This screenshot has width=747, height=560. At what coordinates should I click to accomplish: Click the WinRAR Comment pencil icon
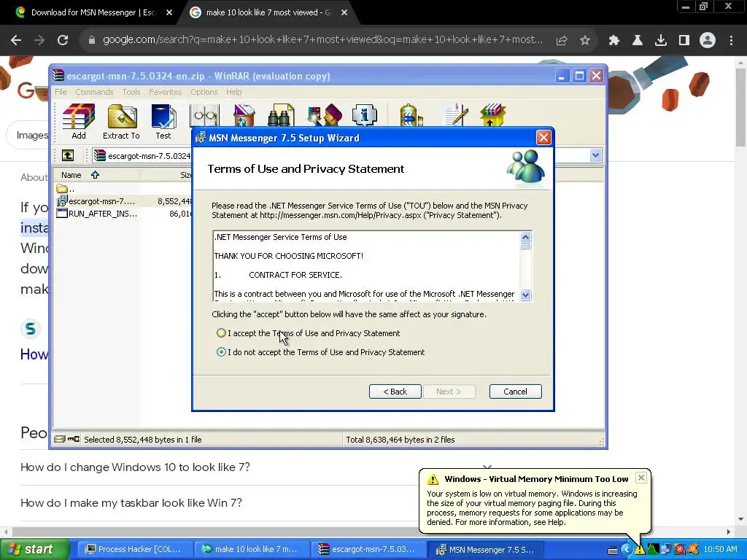coord(456,116)
